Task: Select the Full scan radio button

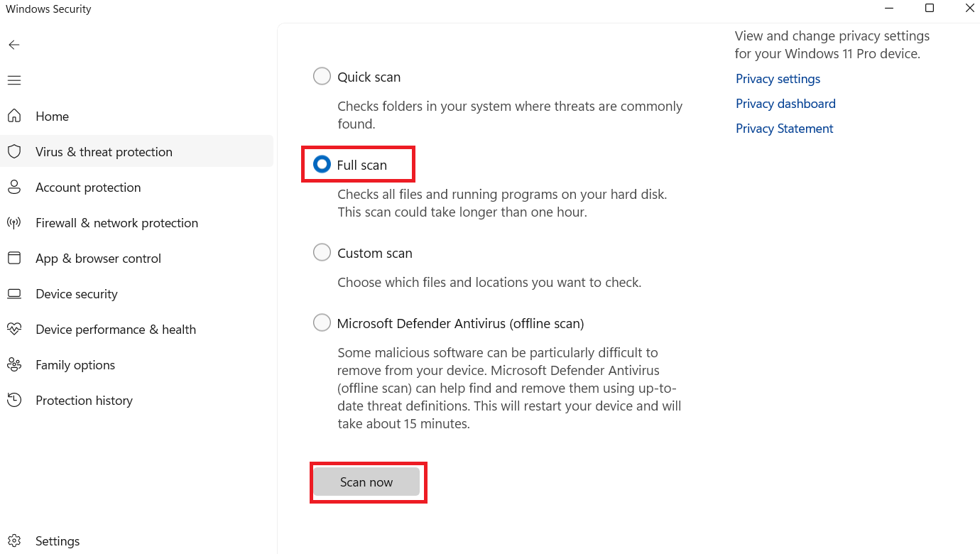Action: click(x=322, y=164)
